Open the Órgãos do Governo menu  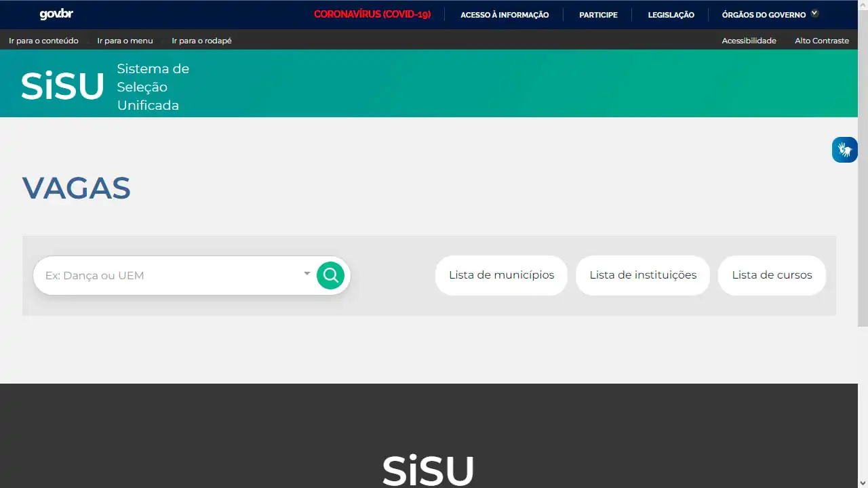pyautogui.click(x=764, y=14)
